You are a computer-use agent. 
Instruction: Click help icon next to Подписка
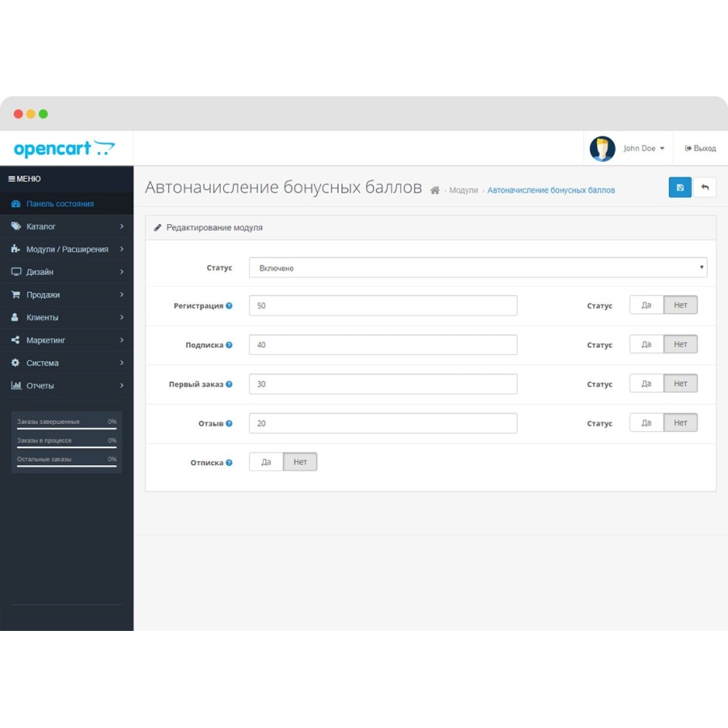click(x=229, y=345)
